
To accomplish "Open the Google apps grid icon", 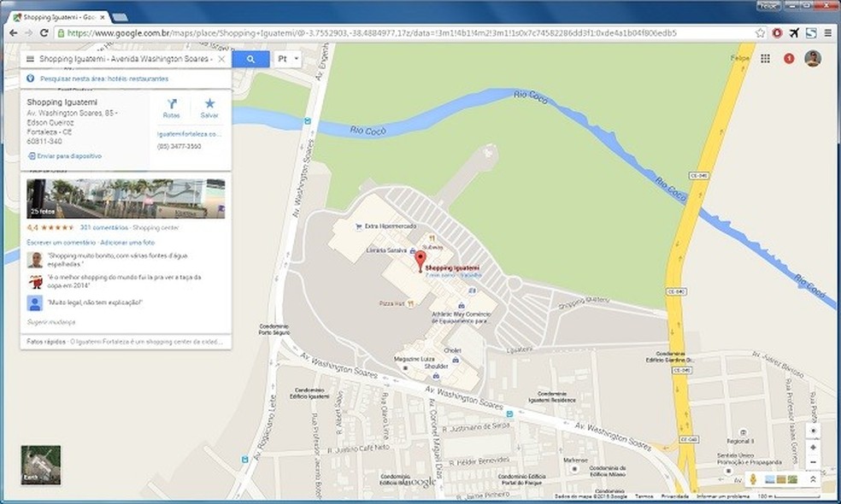I will pos(766,58).
